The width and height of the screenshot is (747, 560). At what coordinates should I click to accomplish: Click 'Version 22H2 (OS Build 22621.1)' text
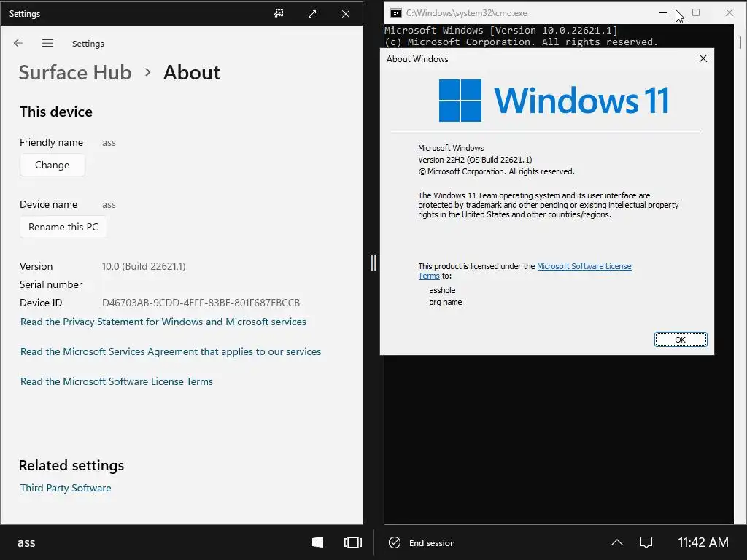click(475, 160)
